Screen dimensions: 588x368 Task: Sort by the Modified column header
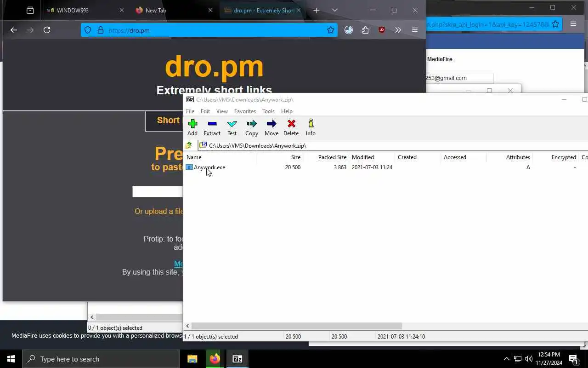click(x=372, y=157)
